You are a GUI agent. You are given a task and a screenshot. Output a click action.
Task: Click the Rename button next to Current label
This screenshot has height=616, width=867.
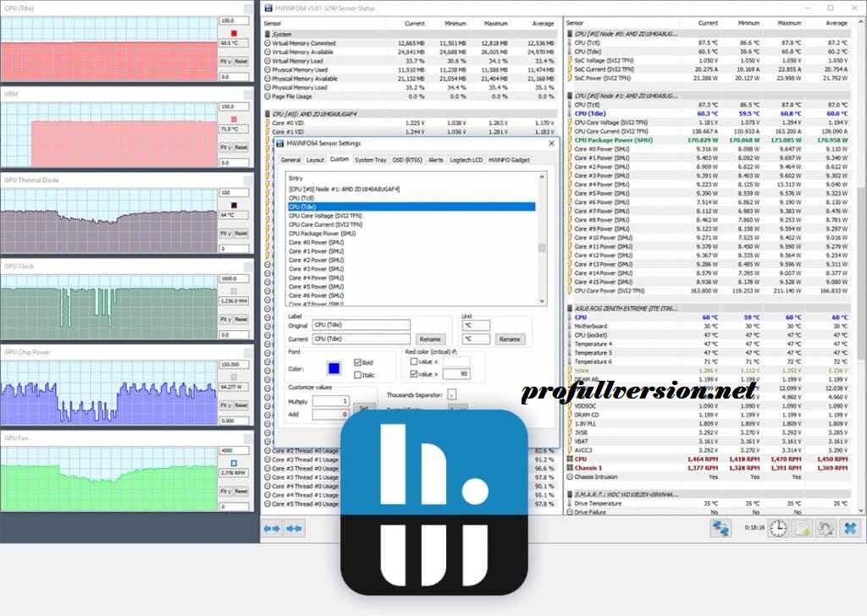[x=431, y=339]
